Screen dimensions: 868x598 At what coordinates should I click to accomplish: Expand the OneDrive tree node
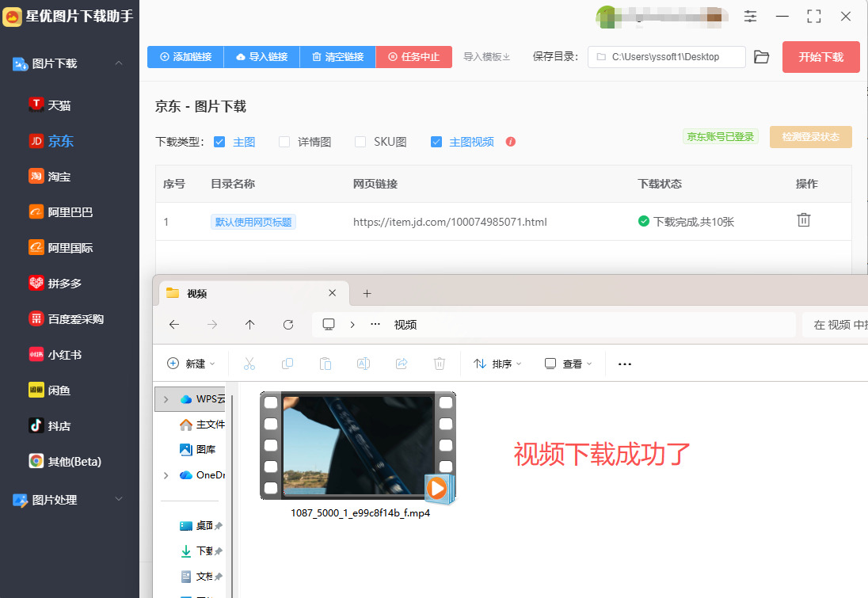(166, 475)
